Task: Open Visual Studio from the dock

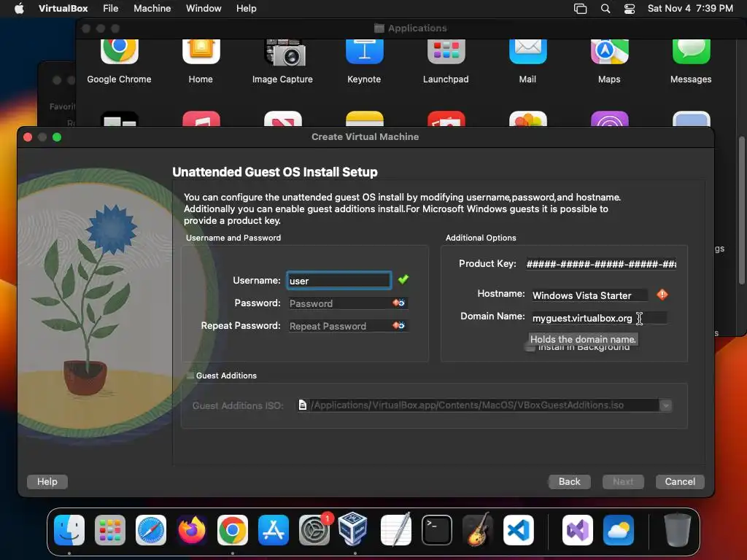Action: click(x=578, y=530)
